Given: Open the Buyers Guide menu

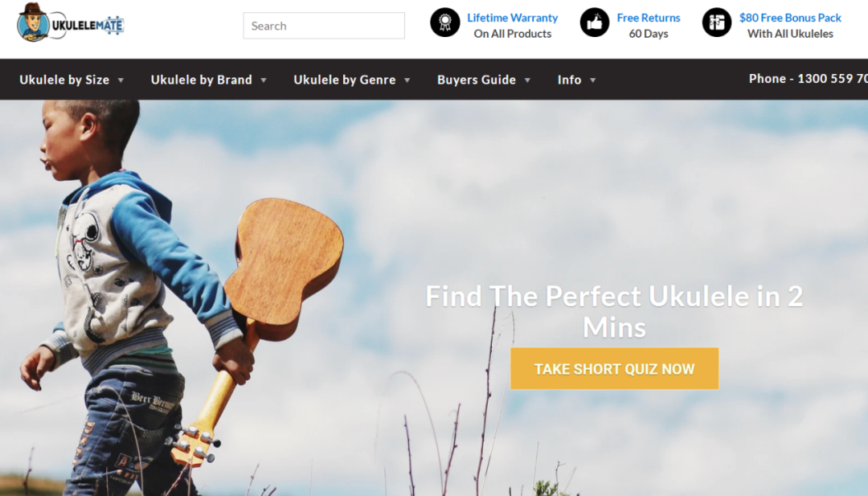Looking at the screenshot, I should [x=477, y=80].
